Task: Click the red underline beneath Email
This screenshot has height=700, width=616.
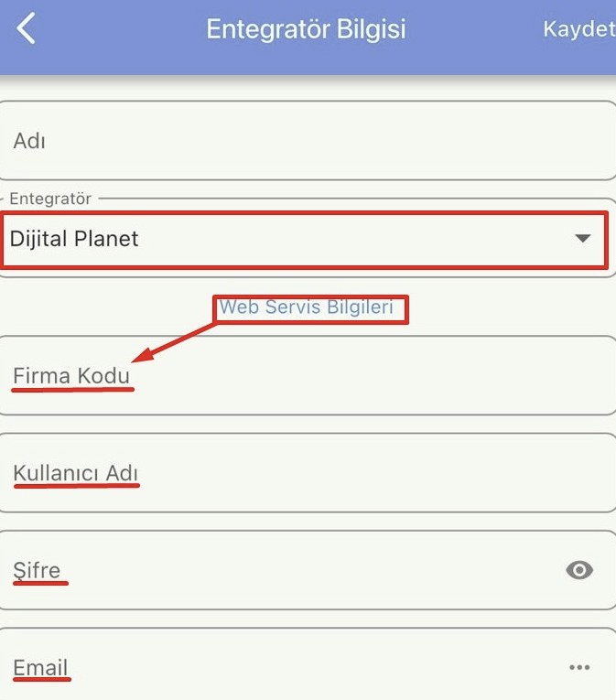Action: (x=42, y=681)
